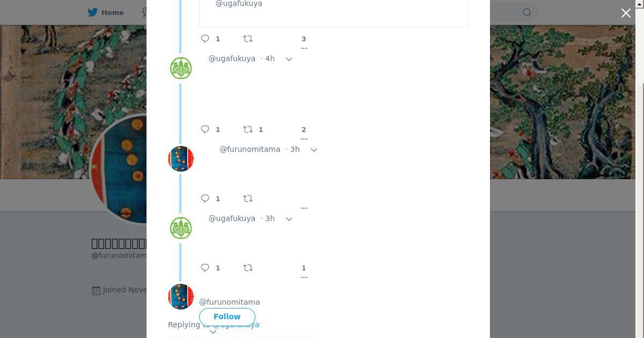Go to the Home tab
Image resolution: width=644 pixels, height=338 pixels.
(106, 12)
